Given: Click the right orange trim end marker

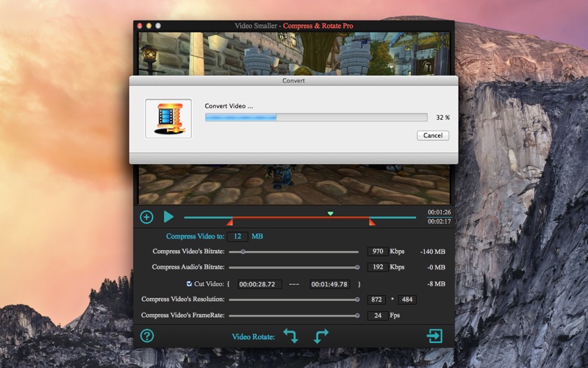Looking at the screenshot, I should click(372, 222).
